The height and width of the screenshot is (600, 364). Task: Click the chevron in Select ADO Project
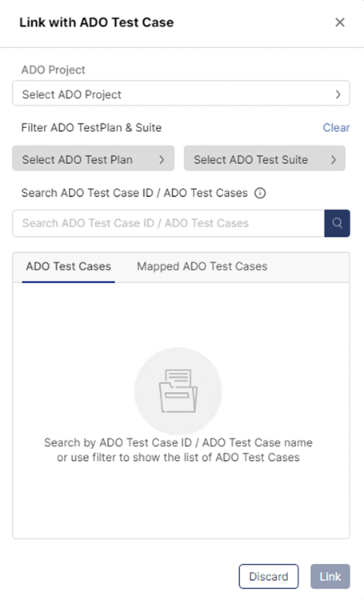338,94
